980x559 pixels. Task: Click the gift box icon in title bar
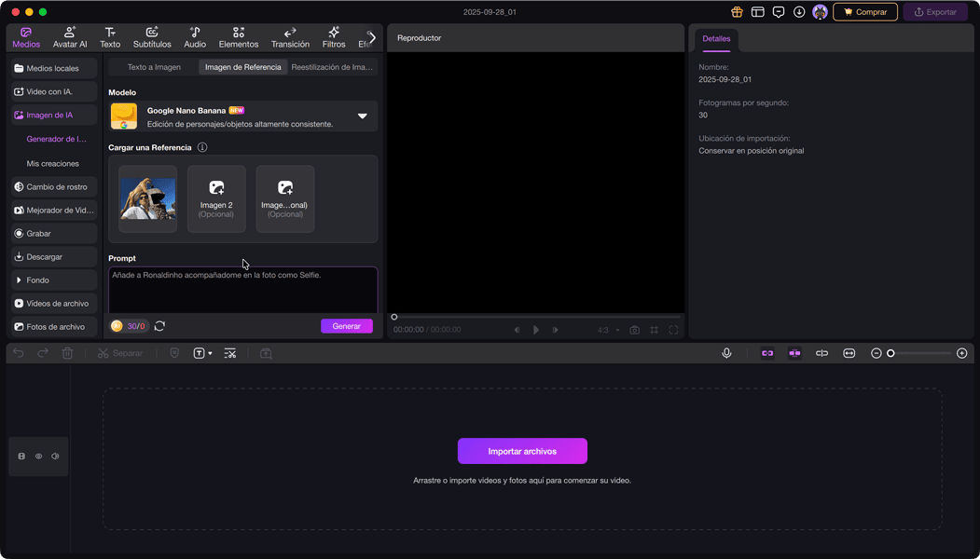[737, 12]
